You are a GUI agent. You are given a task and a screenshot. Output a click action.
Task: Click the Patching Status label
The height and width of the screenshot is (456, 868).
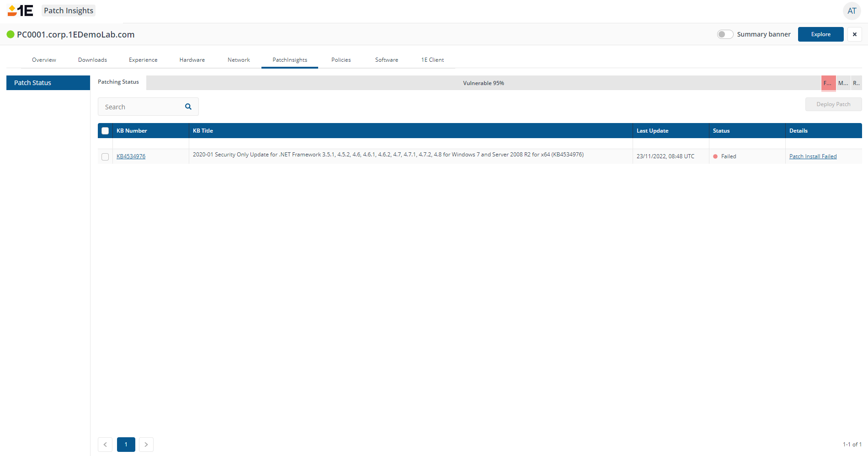tap(118, 82)
